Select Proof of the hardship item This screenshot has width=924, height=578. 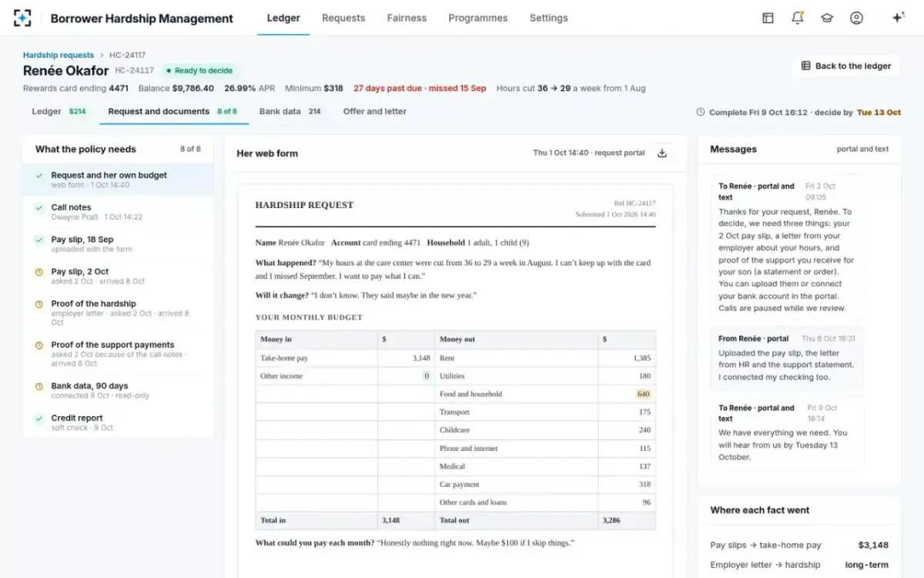118,313
